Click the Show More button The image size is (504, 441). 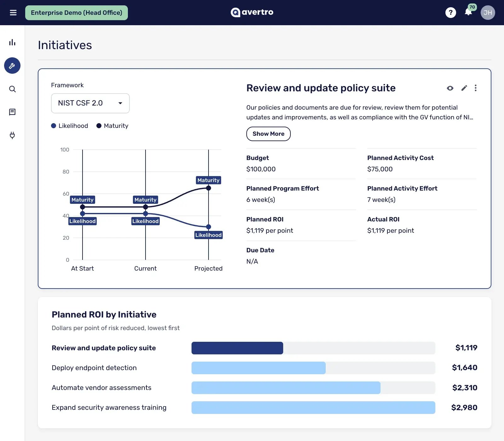[268, 134]
